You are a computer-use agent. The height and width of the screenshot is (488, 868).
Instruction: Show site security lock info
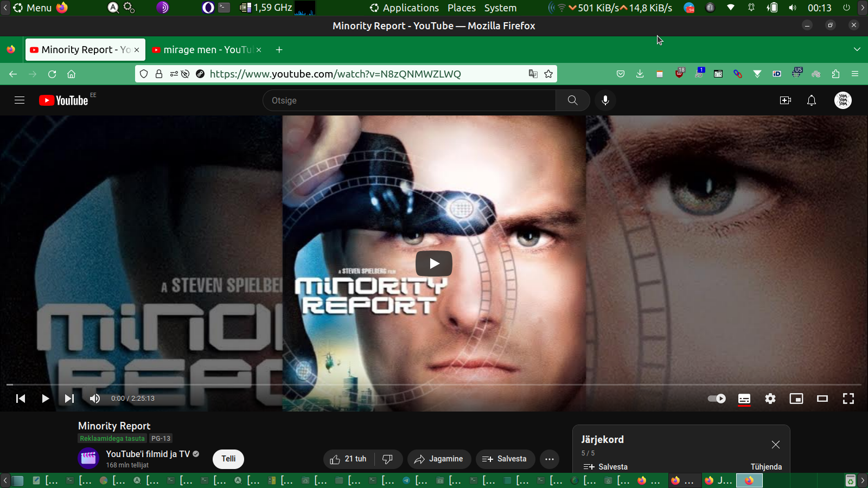[x=159, y=74]
